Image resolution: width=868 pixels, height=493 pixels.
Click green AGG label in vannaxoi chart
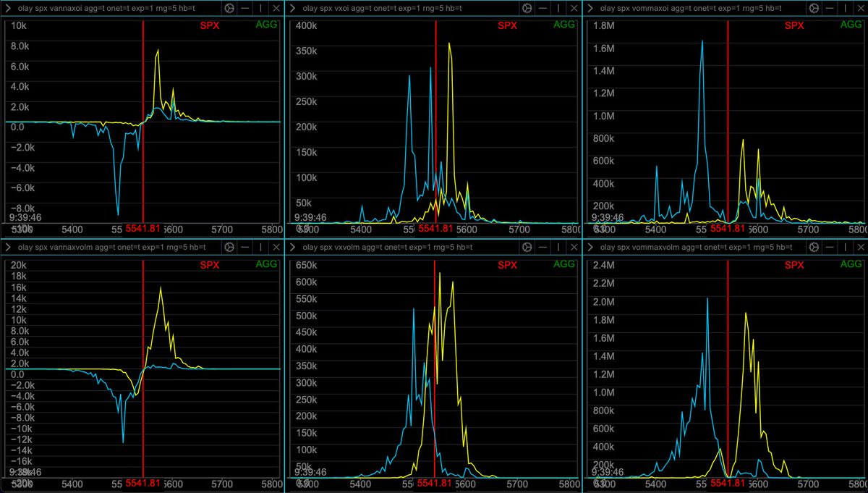[266, 25]
